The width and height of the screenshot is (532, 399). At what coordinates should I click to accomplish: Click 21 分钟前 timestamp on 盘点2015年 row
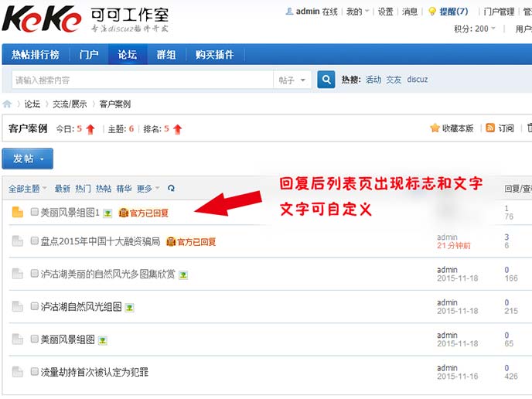click(454, 246)
